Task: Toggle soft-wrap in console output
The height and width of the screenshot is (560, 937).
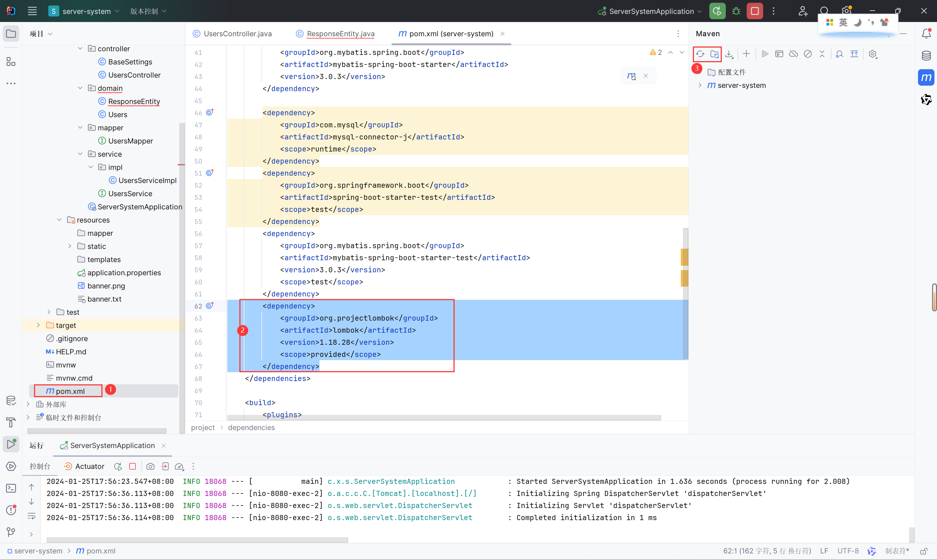Action: point(31,516)
